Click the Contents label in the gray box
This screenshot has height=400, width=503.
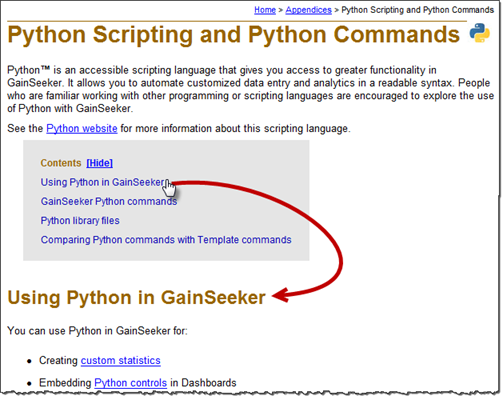tap(61, 163)
